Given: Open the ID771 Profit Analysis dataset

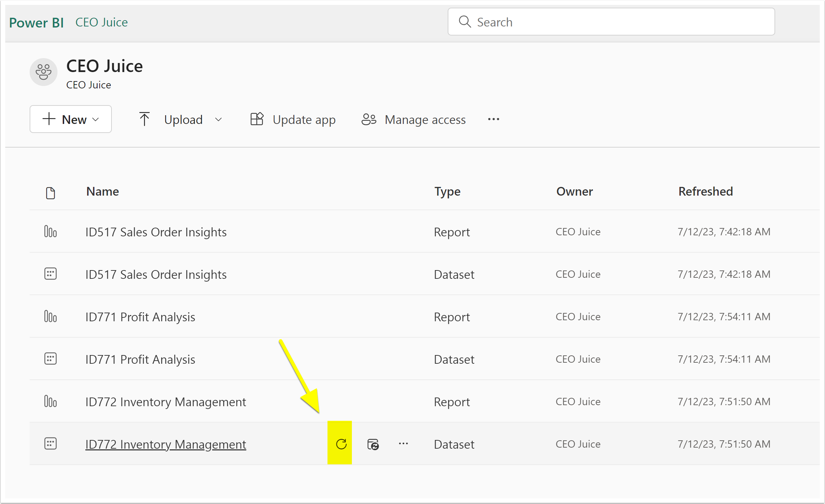Looking at the screenshot, I should pyautogui.click(x=140, y=359).
